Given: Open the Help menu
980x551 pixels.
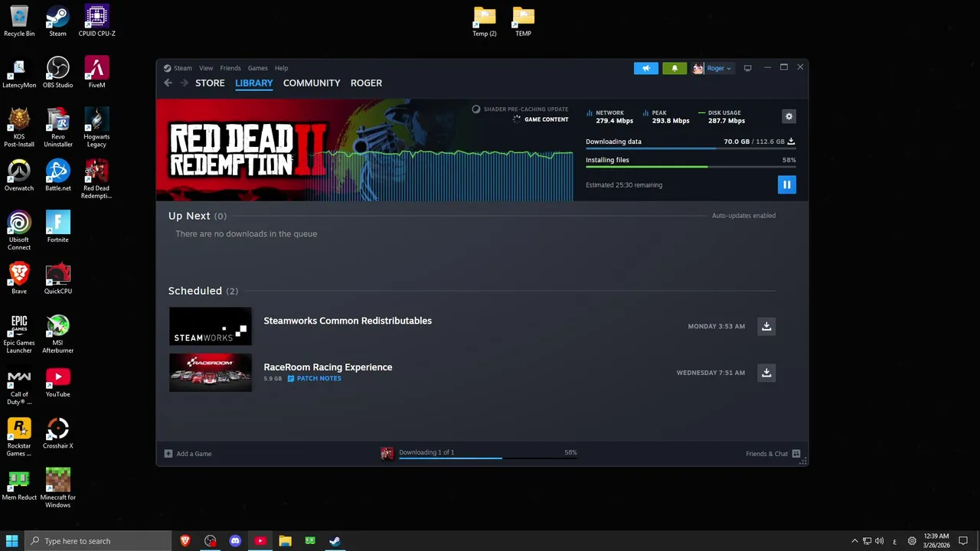Looking at the screenshot, I should (x=281, y=68).
